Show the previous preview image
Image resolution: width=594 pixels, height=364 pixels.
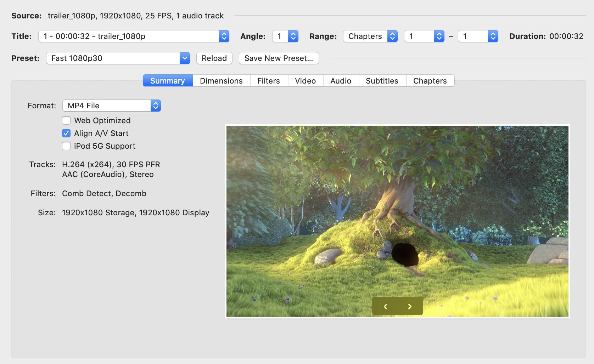point(385,306)
